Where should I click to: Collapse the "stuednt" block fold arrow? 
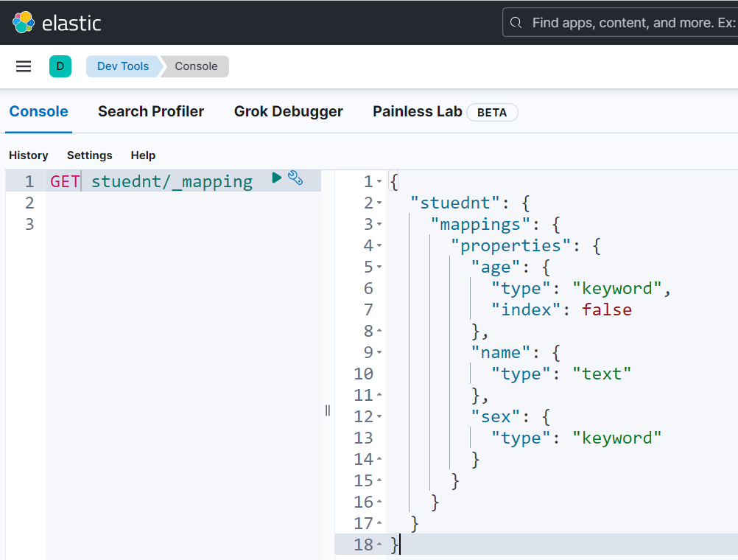(379, 203)
